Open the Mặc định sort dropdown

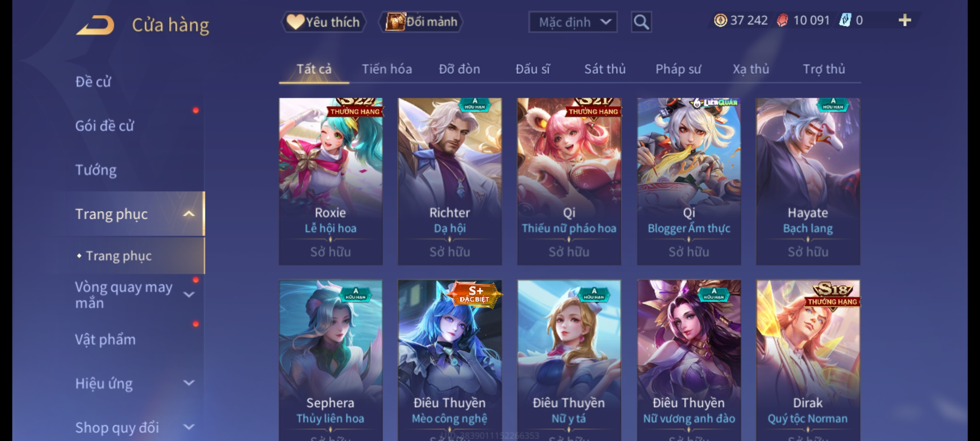[x=572, y=22]
